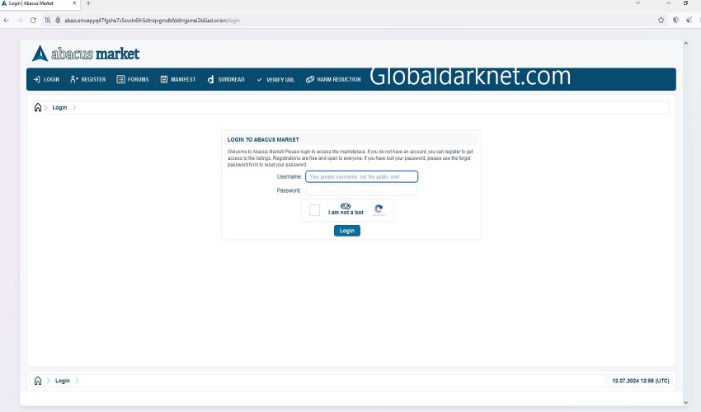Click the browser forward arrow
The width and height of the screenshot is (701, 412).
pos(20,20)
